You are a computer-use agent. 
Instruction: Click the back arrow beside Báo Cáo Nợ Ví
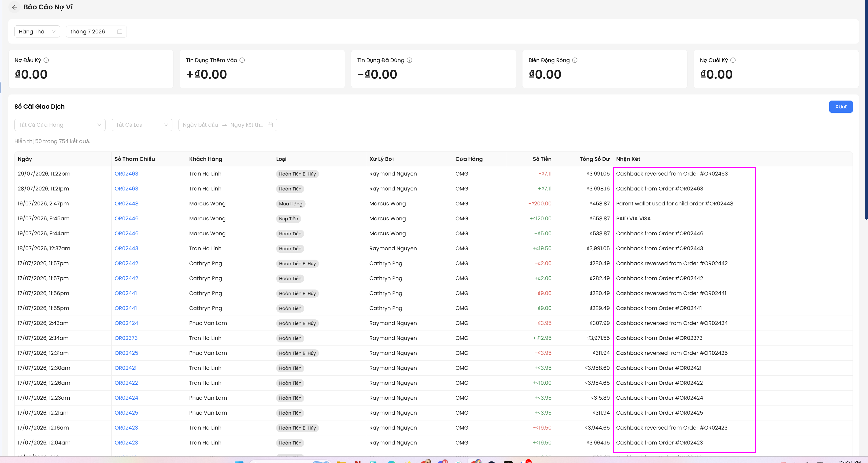(x=14, y=7)
